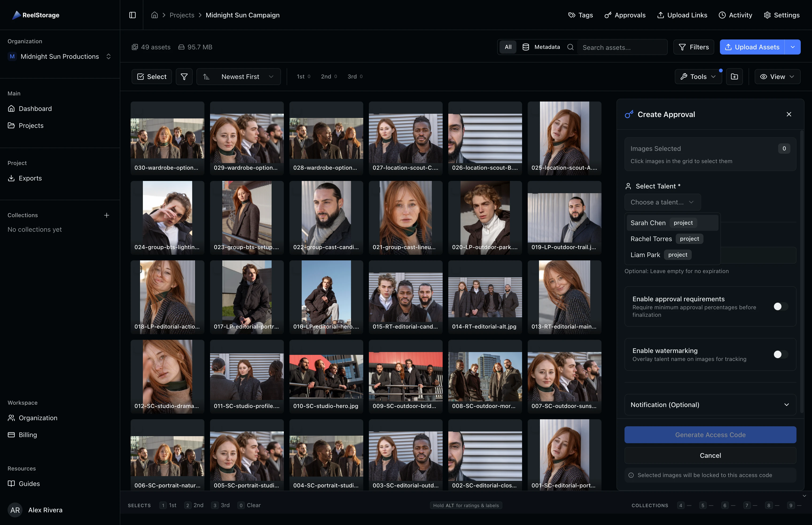Switch to the Metadata tab

pos(541,47)
